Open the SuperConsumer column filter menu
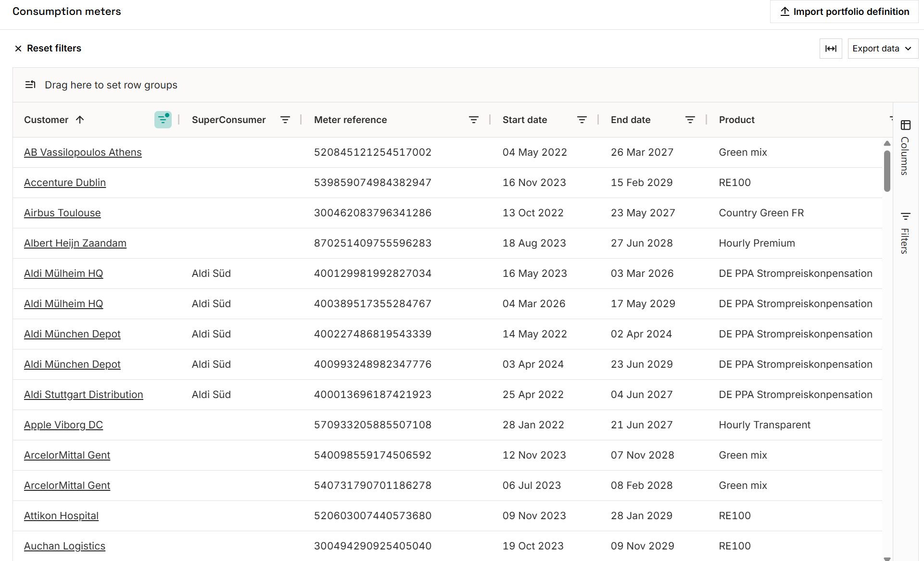This screenshot has width=924, height=561. tap(285, 120)
